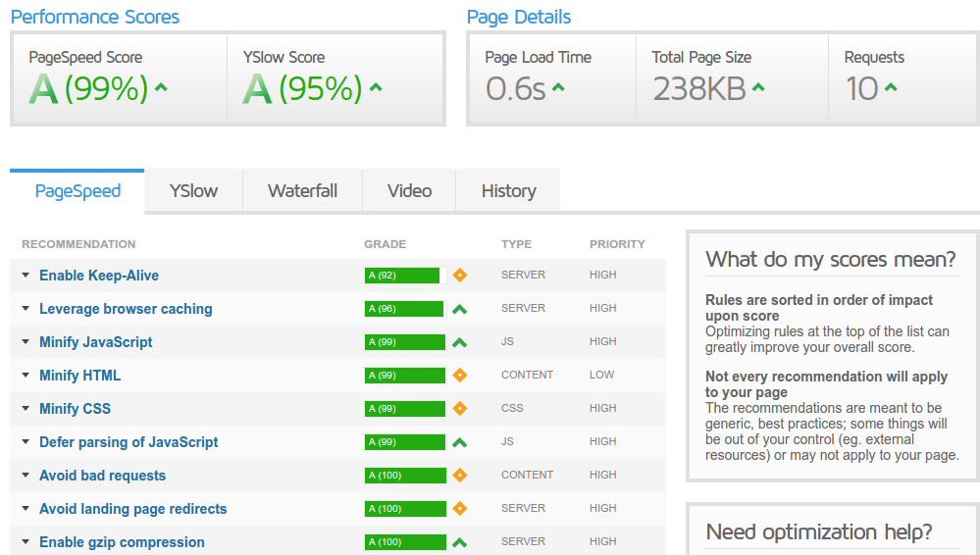Screen dimensions: 980x555
Task: Expand the Enable Keep-Alive row triangle
Action: [x=26, y=275]
